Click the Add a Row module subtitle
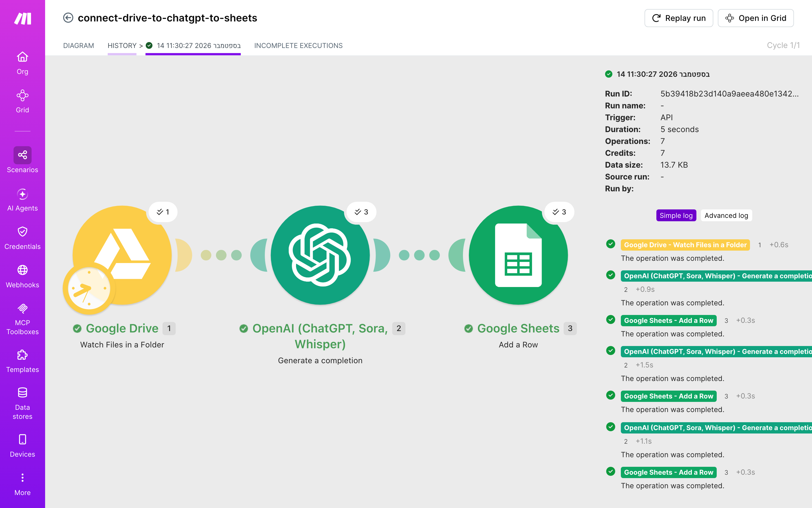This screenshot has height=508, width=812. tap(518, 345)
